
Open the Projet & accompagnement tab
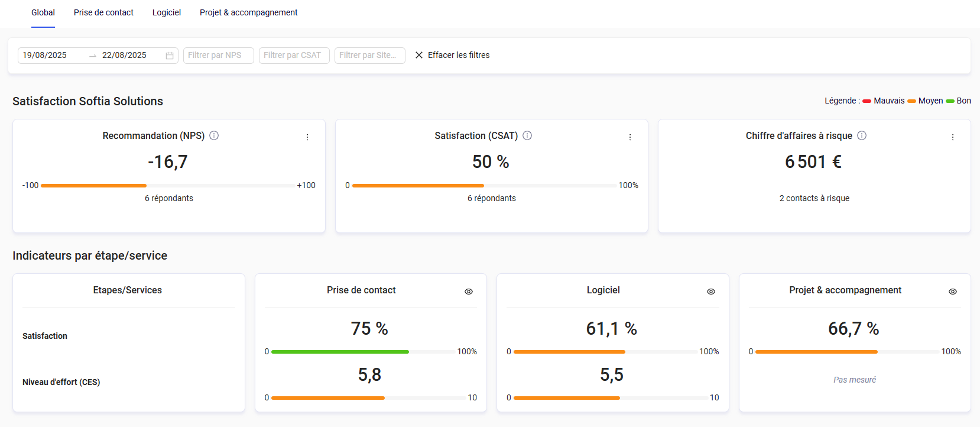click(248, 12)
